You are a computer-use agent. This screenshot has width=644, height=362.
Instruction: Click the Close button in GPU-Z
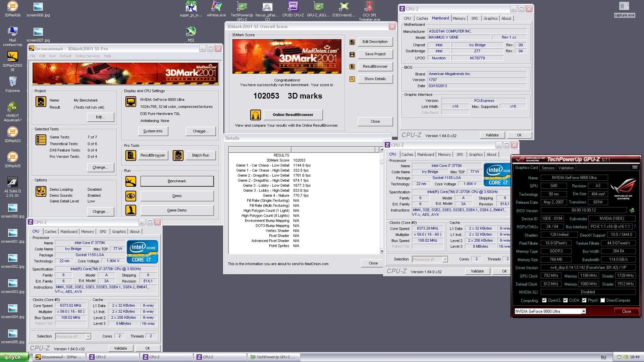pos(627,311)
